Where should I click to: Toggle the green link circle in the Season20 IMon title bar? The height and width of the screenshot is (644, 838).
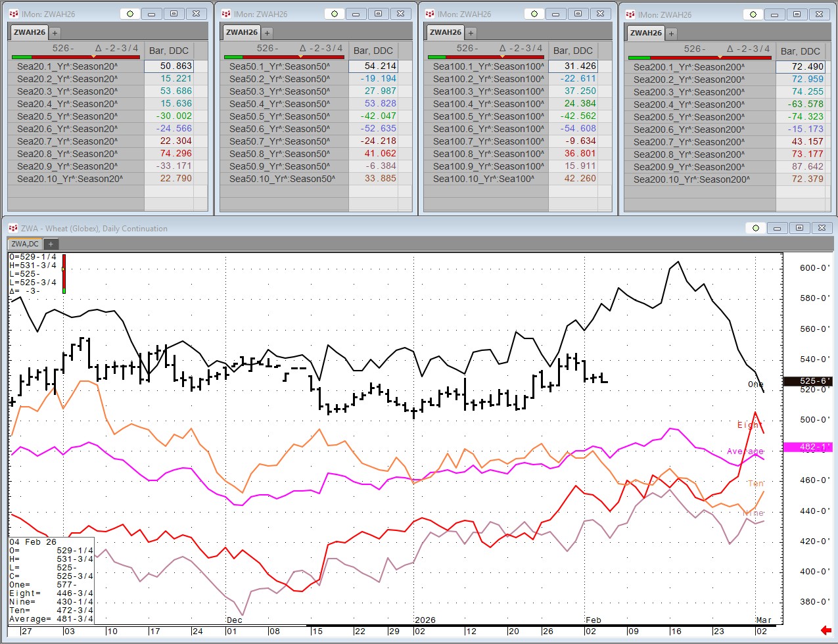pos(130,14)
